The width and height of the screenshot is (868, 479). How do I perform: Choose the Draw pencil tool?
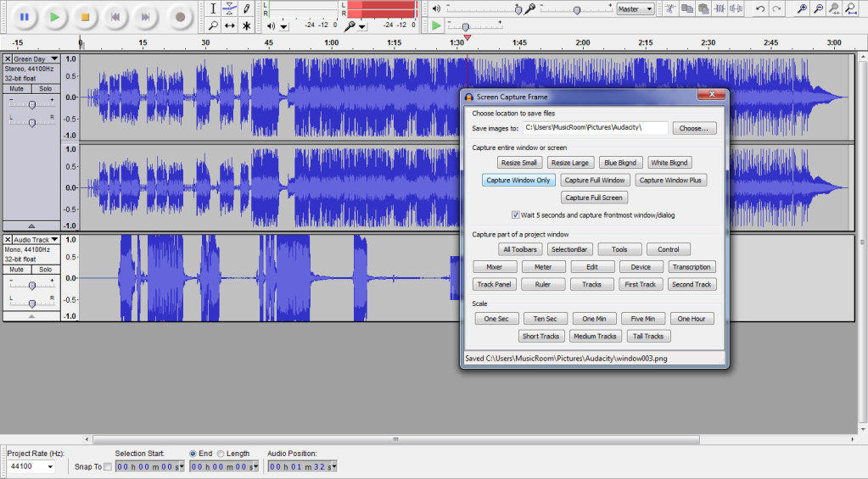(x=247, y=8)
